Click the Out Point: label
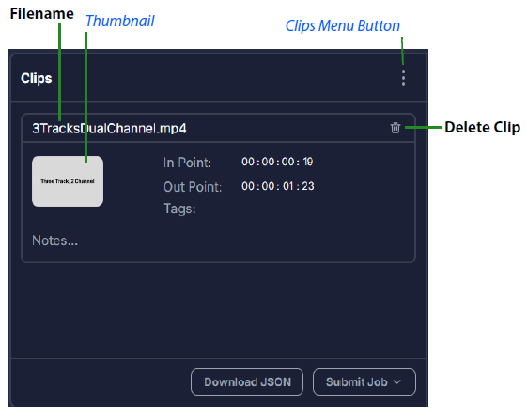The image size is (527, 420). pyautogui.click(x=193, y=187)
